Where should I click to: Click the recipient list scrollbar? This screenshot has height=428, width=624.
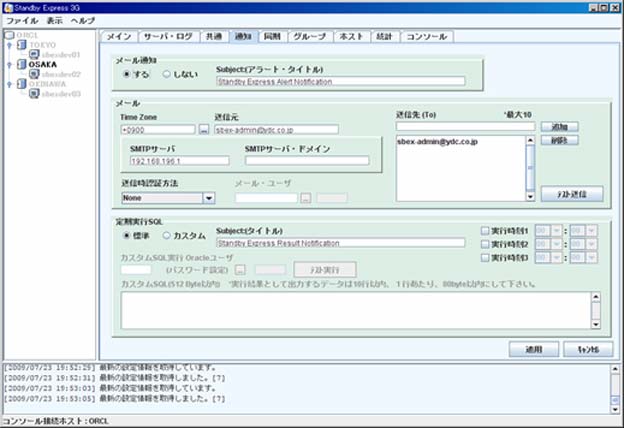[x=530, y=168]
